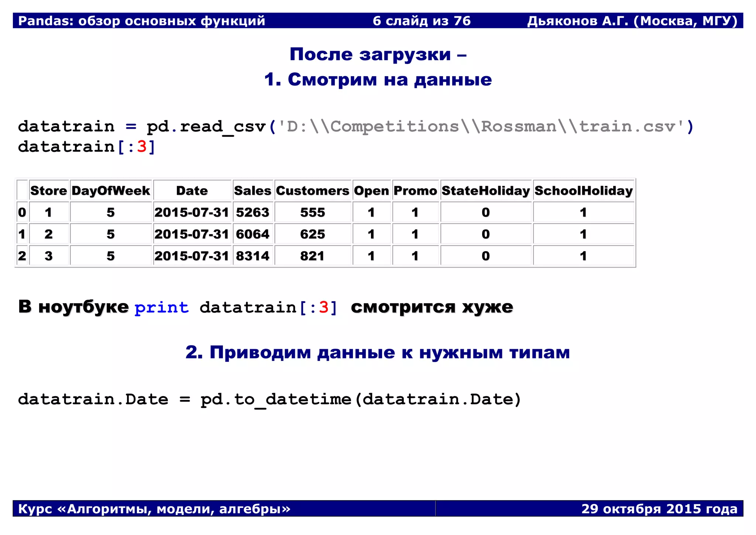Click the read_csv code line
Image resolution: width=756 pixels, height=535 pixels.
pos(356,127)
